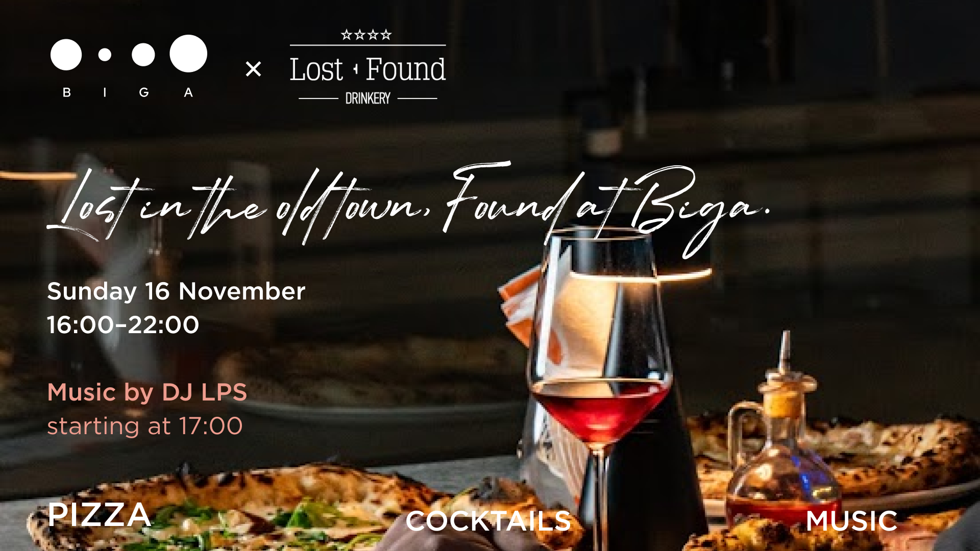Click the Music by DJ LPS line

pyautogui.click(x=147, y=392)
